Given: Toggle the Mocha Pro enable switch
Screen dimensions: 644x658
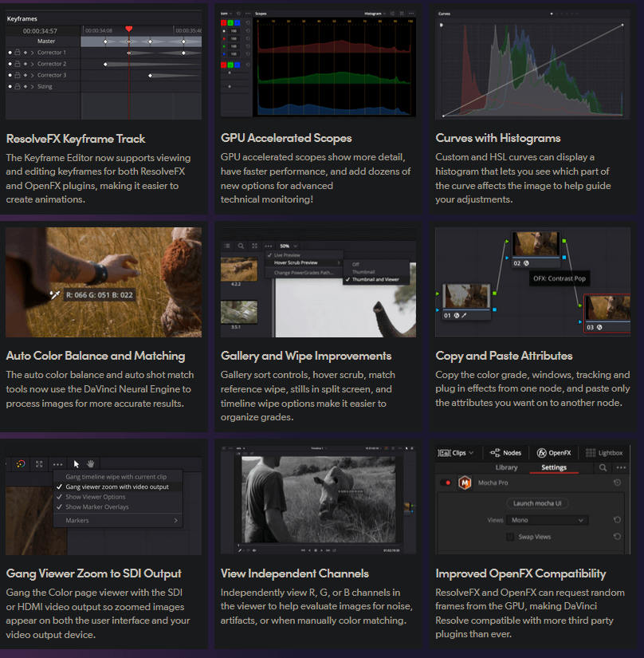Looking at the screenshot, I should (x=445, y=483).
